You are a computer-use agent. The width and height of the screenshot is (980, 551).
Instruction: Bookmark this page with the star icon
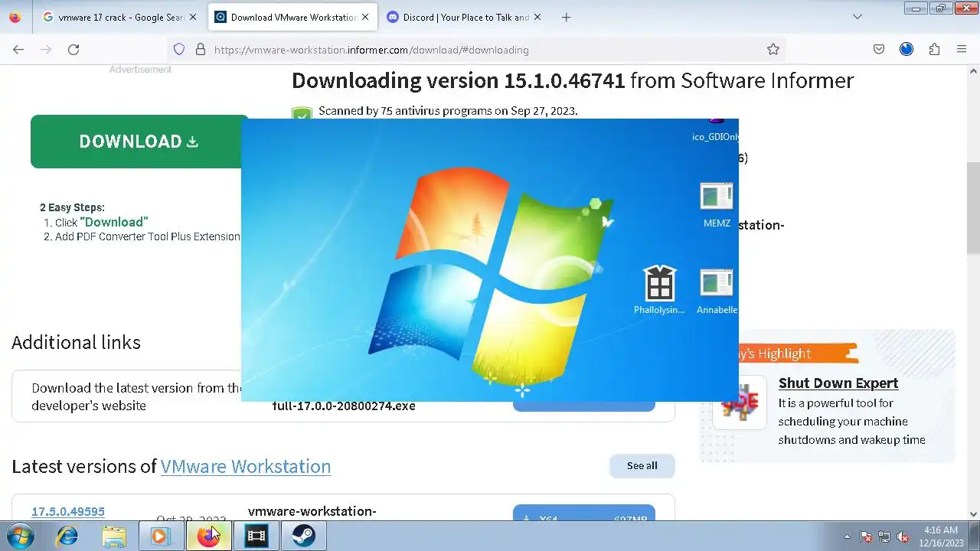(x=773, y=49)
